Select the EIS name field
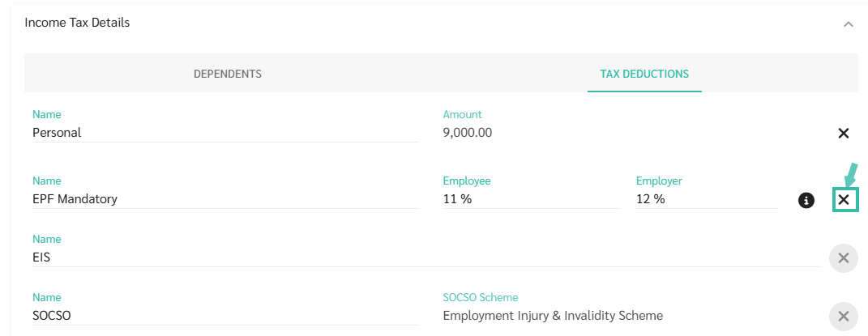Image resolution: width=868 pixels, height=336 pixels. point(426,257)
